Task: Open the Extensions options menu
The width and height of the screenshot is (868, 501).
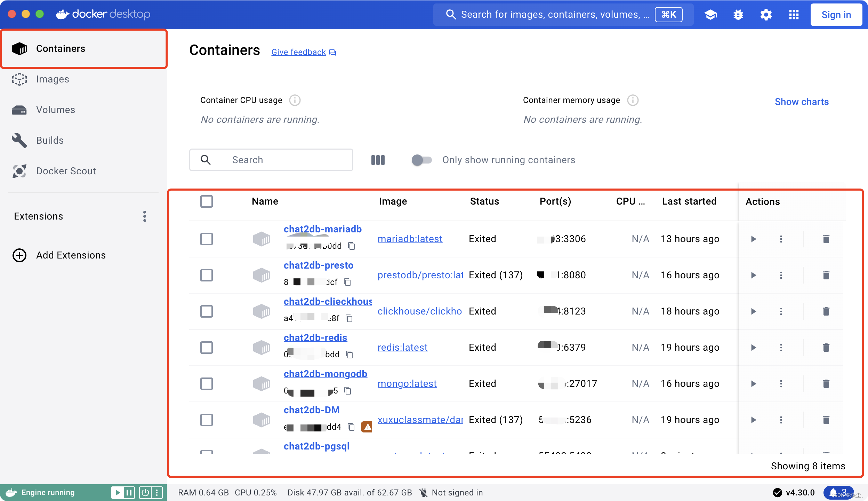Action: tap(145, 216)
